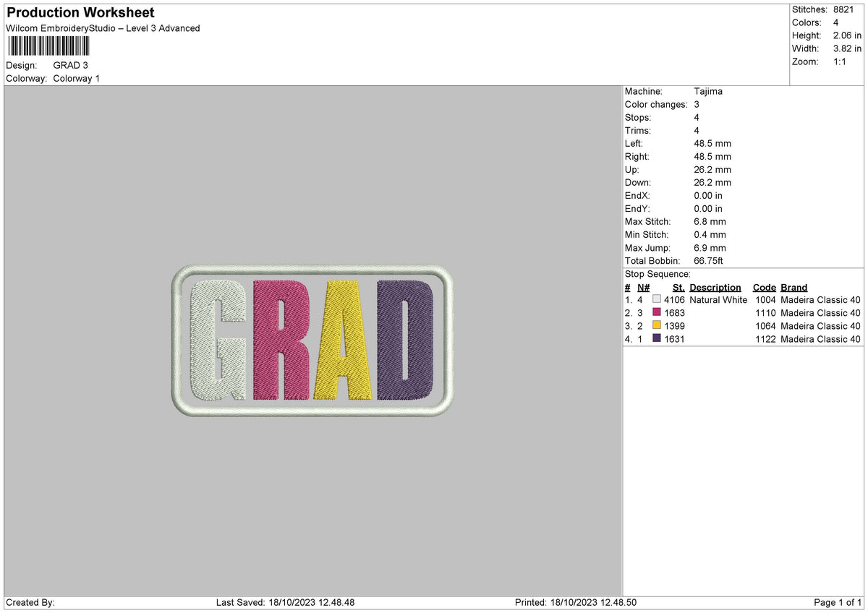Click the "Code" column header
The height and width of the screenshot is (613, 868).
coord(764,287)
